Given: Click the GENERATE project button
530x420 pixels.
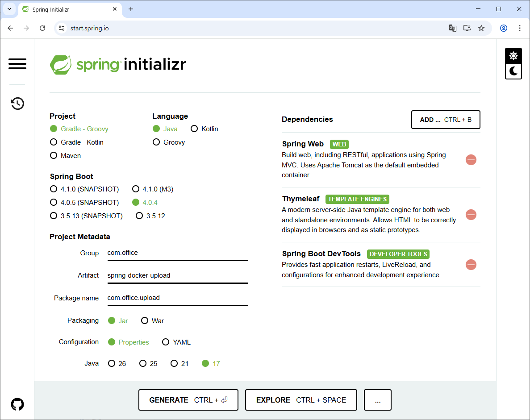Looking at the screenshot, I should pos(188,400).
